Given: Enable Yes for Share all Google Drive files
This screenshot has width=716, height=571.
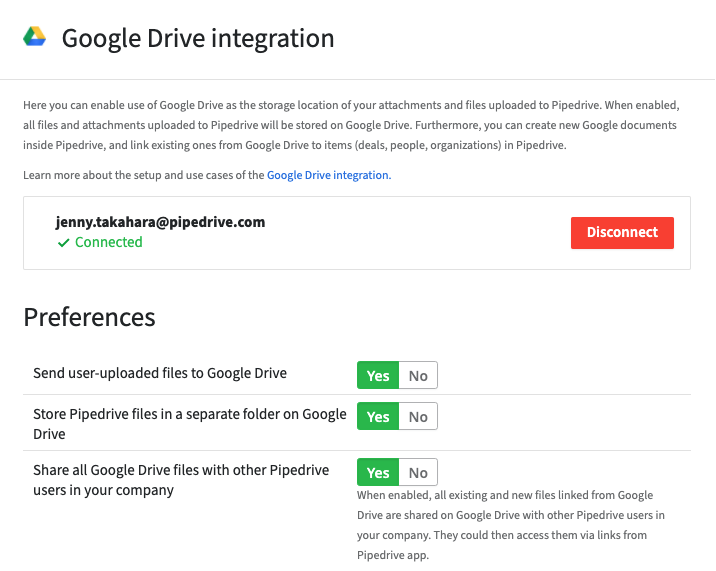Looking at the screenshot, I should coord(378,472).
